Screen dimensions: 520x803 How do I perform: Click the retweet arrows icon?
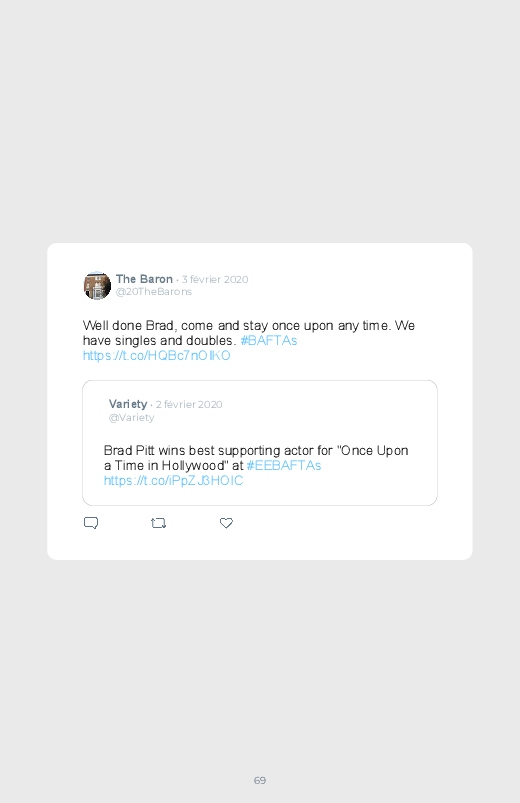[x=158, y=523]
